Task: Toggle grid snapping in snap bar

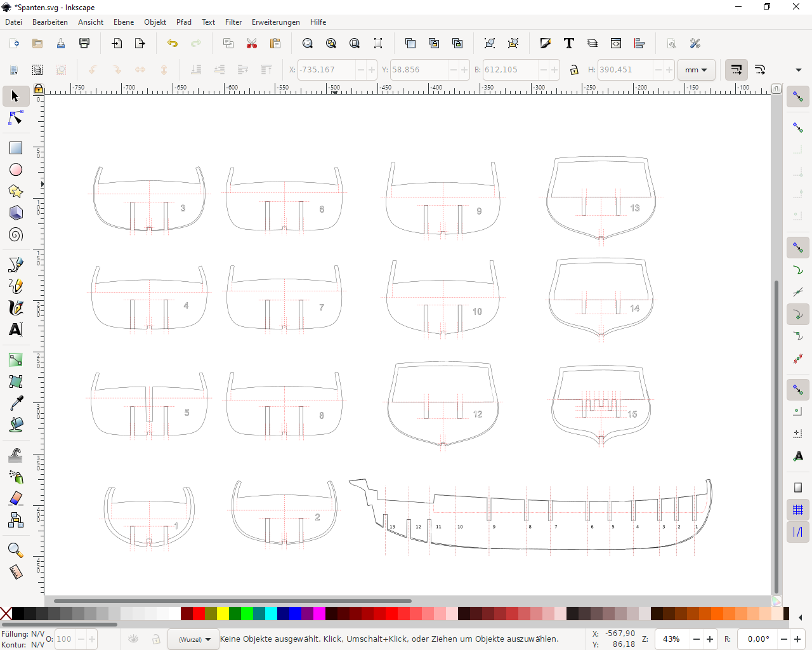Action: coord(798,510)
